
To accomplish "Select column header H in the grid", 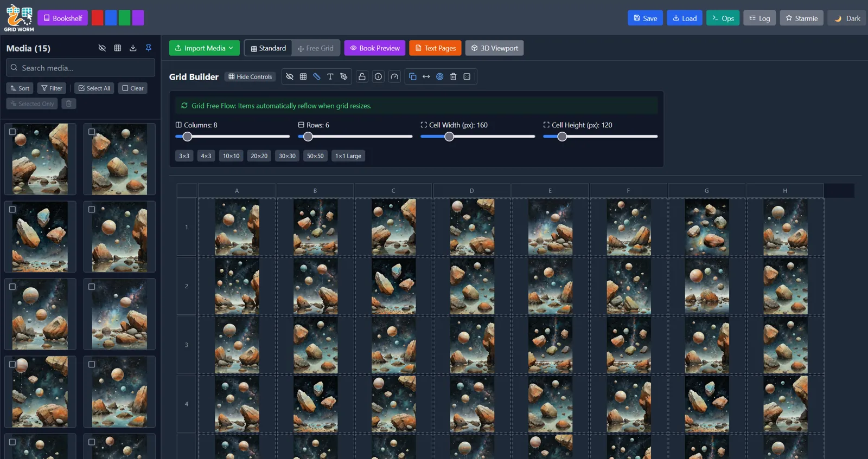I will tap(785, 191).
